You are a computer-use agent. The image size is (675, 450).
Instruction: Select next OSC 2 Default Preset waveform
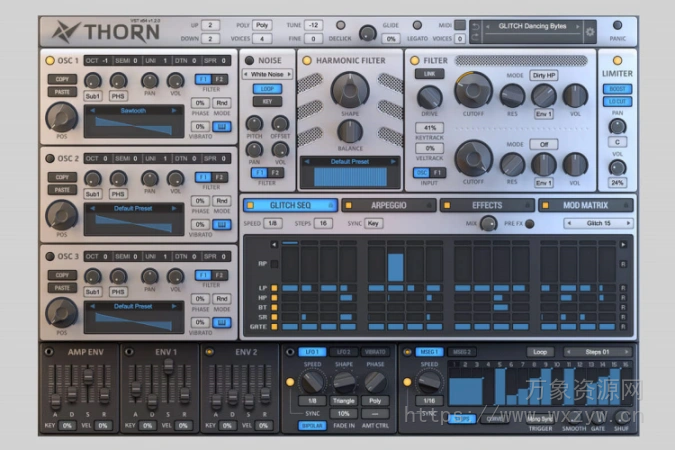[x=174, y=208]
